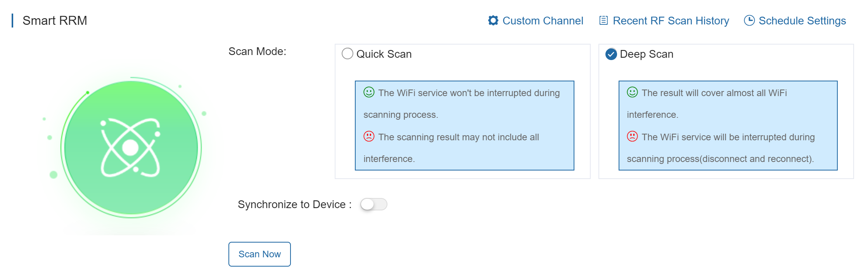Select the Deep Scan radio button

click(x=611, y=54)
